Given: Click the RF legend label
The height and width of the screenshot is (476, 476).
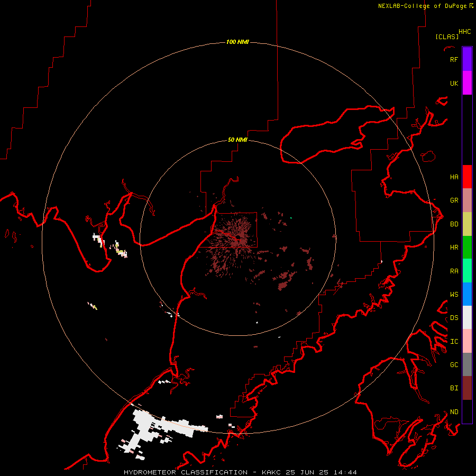Looking at the screenshot, I should pos(454,59).
